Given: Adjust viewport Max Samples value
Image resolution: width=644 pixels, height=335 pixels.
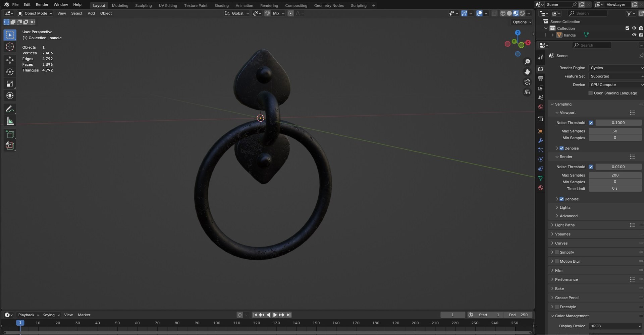Looking at the screenshot, I should coord(615,131).
